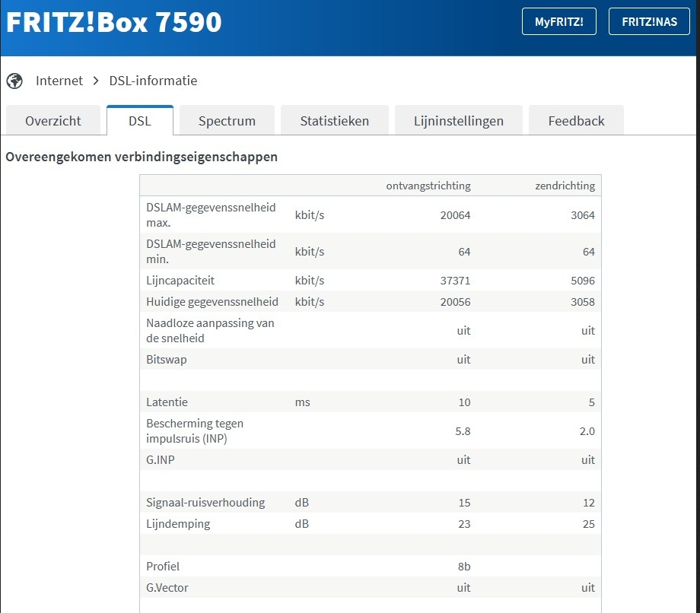Click the globe Internet icon in breadcrumb

click(14, 81)
